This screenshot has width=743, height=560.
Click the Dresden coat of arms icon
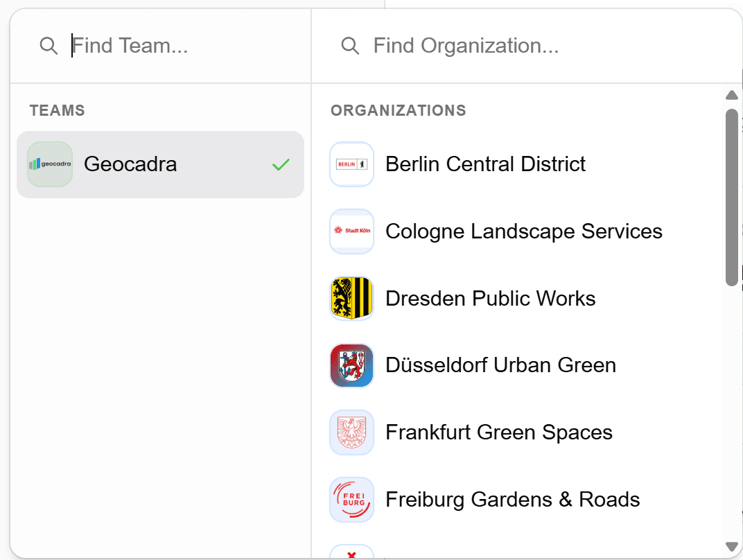351,298
